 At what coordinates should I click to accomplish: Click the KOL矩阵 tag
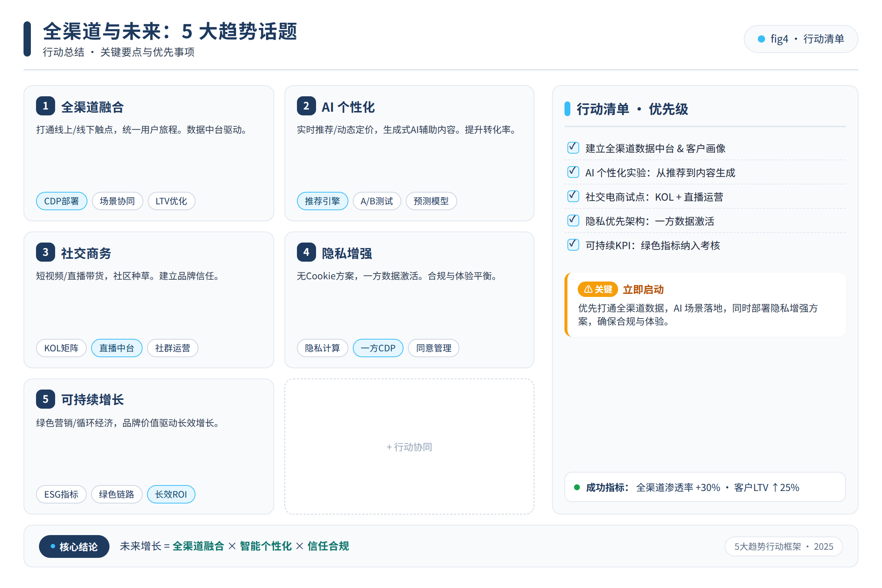(x=61, y=348)
